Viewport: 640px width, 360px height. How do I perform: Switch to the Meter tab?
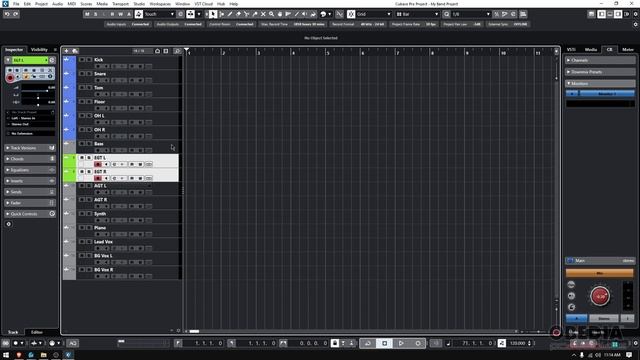tap(628, 49)
